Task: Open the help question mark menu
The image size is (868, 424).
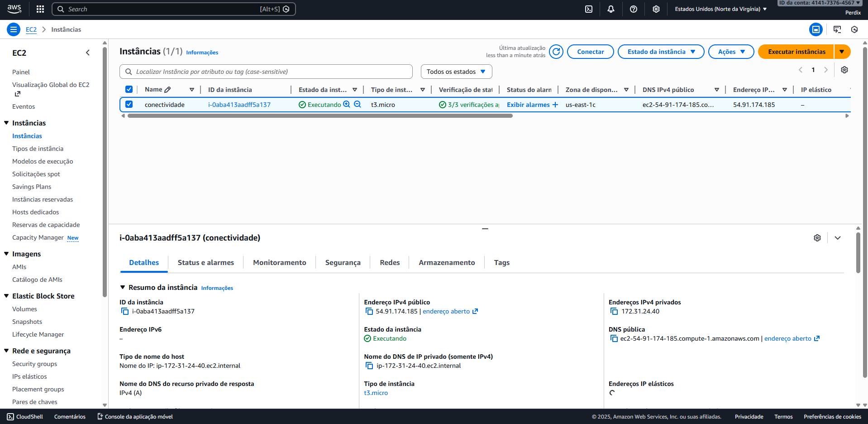Action: pyautogui.click(x=634, y=9)
